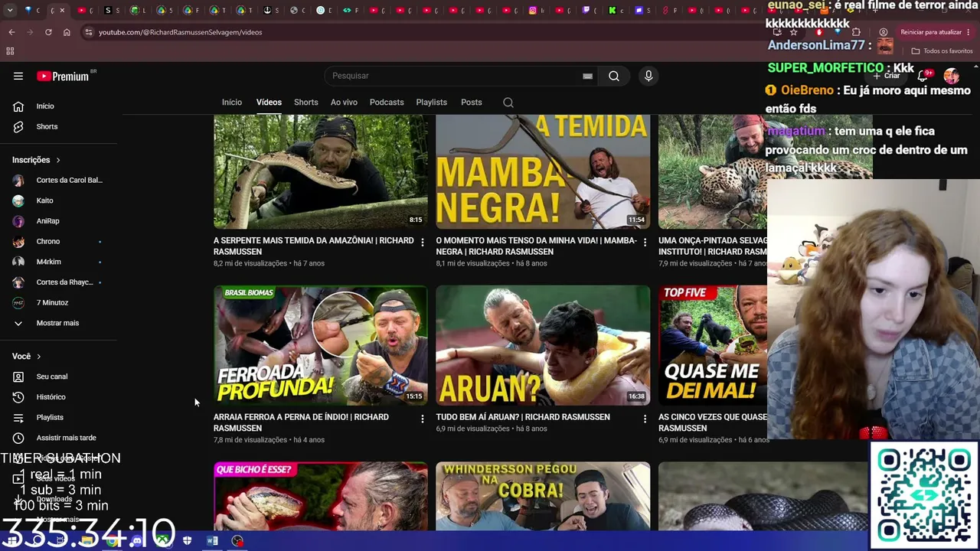Open Todos os favoritos bookmarks folder
The width and height of the screenshot is (980, 551).
click(942, 51)
